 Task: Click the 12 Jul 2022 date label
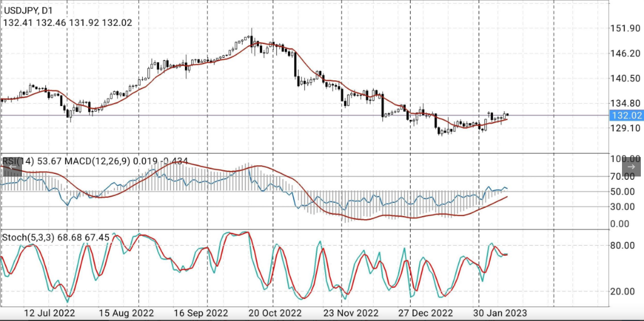49,313
